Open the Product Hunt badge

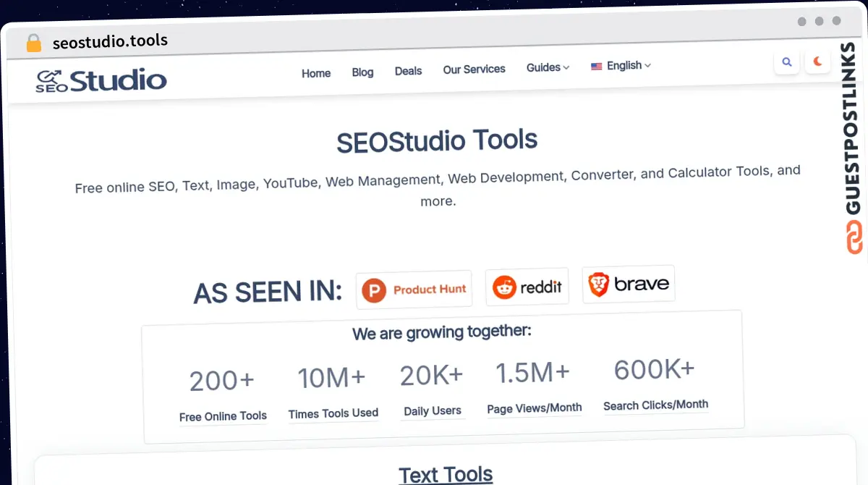414,290
